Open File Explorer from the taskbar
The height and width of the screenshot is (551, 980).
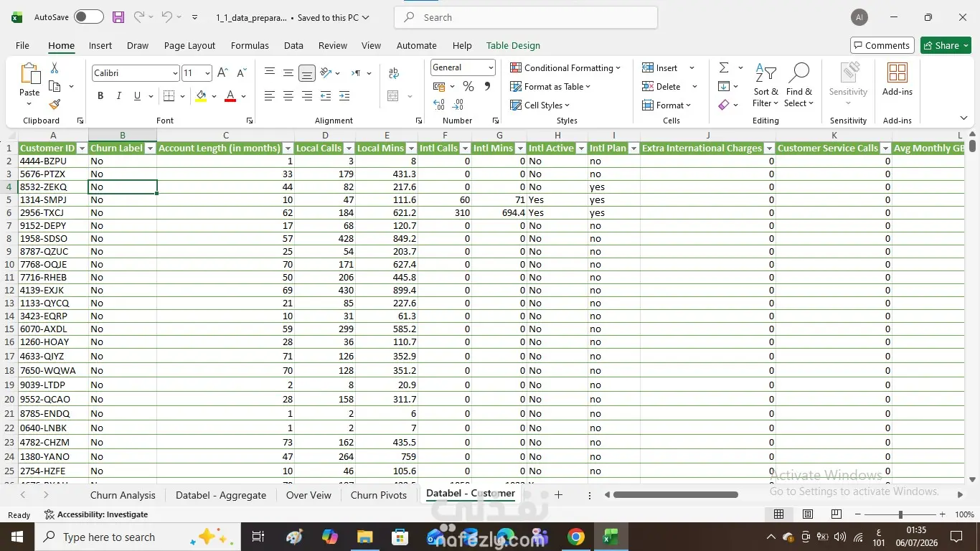click(x=365, y=537)
